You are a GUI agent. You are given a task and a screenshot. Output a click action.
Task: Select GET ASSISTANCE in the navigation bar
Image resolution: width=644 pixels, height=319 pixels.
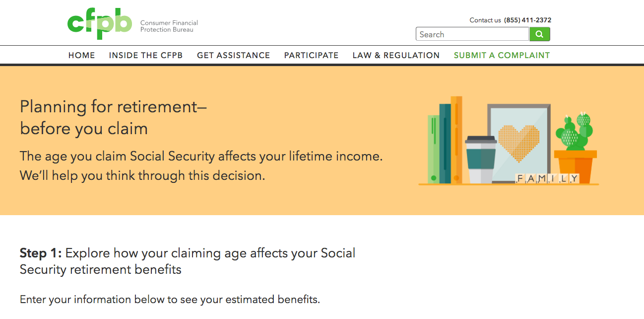pyautogui.click(x=233, y=55)
